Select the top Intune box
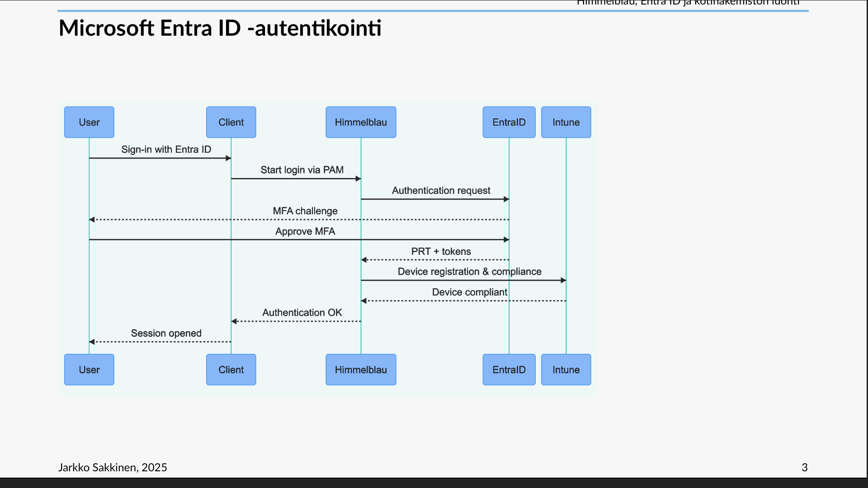The width and height of the screenshot is (868, 488). click(x=566, y=122)
